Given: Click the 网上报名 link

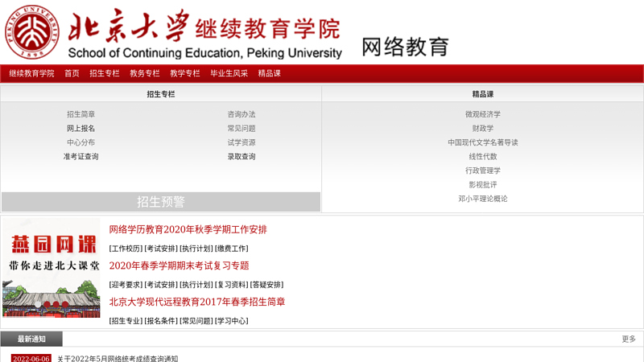Looking at the screenshot, I should 81,129.
